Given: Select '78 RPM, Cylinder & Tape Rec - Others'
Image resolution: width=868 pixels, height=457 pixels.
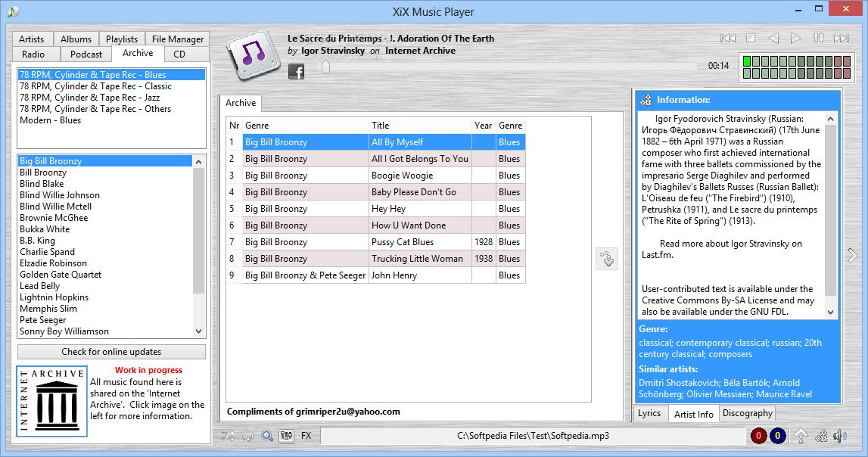Looking at the screenshot, I should [x=111, y=109].
